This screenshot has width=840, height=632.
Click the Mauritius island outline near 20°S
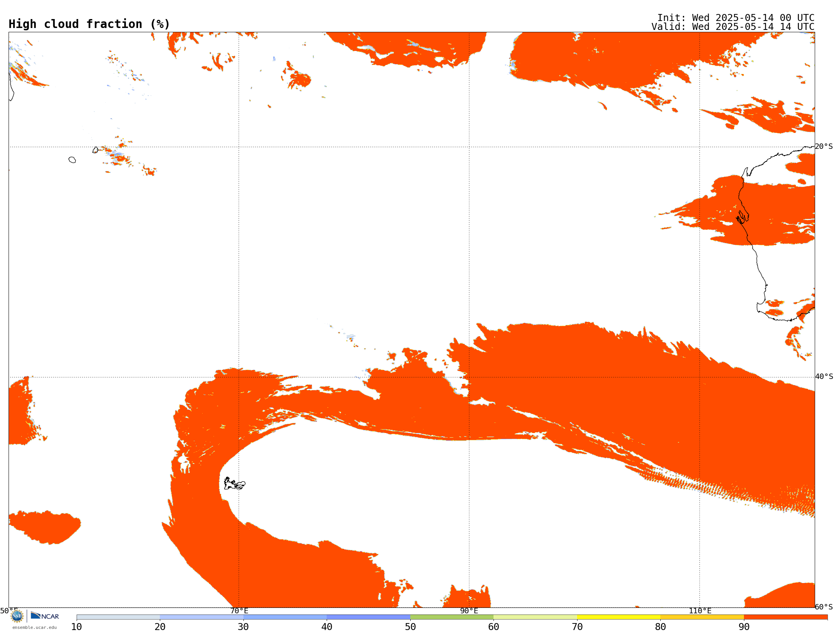(95, 150)
